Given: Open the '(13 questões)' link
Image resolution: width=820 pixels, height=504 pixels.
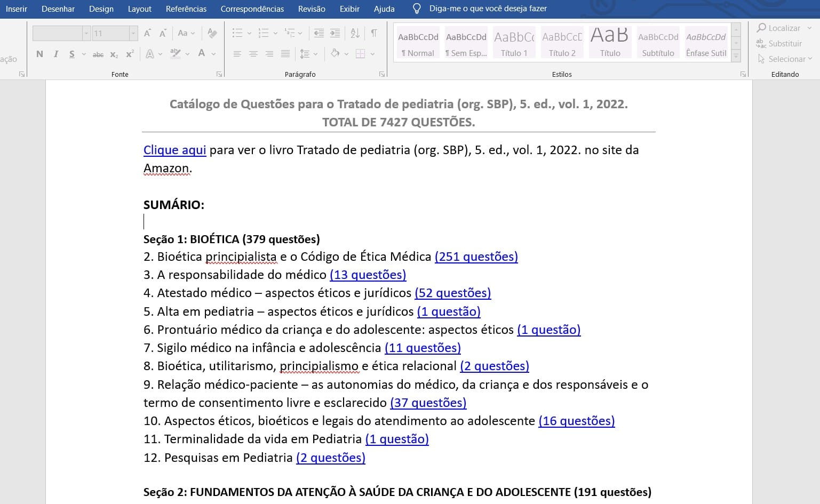Looking at the screenshot, I should pos(368,275).
